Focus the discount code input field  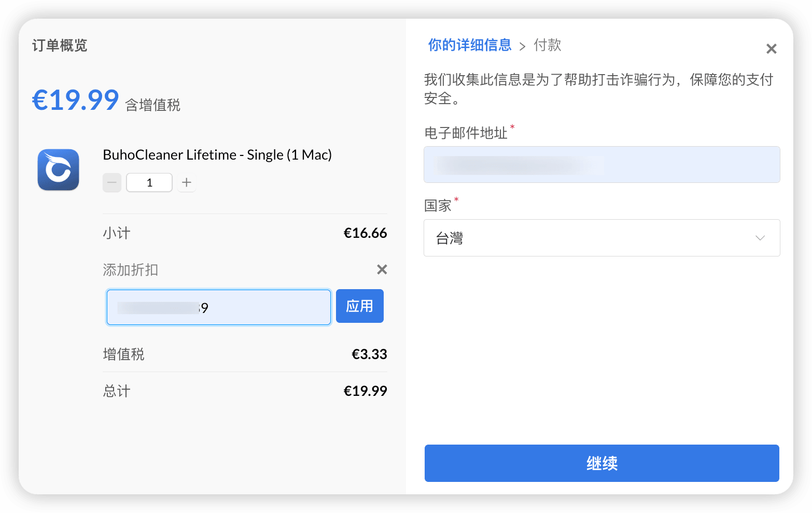click(219, 307)
